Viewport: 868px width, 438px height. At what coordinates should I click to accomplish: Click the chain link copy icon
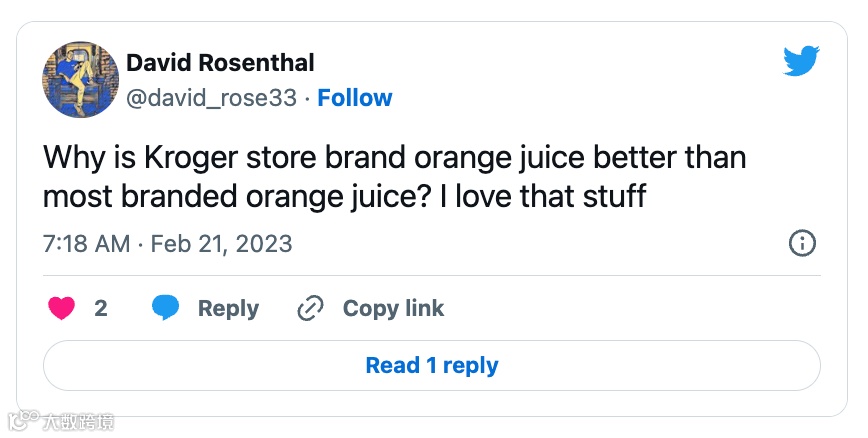311,308
